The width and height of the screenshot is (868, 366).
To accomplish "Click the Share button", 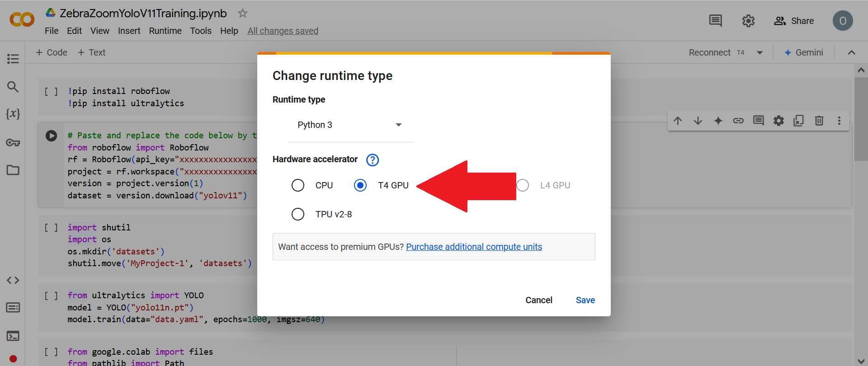I will (x=794, y=21).
